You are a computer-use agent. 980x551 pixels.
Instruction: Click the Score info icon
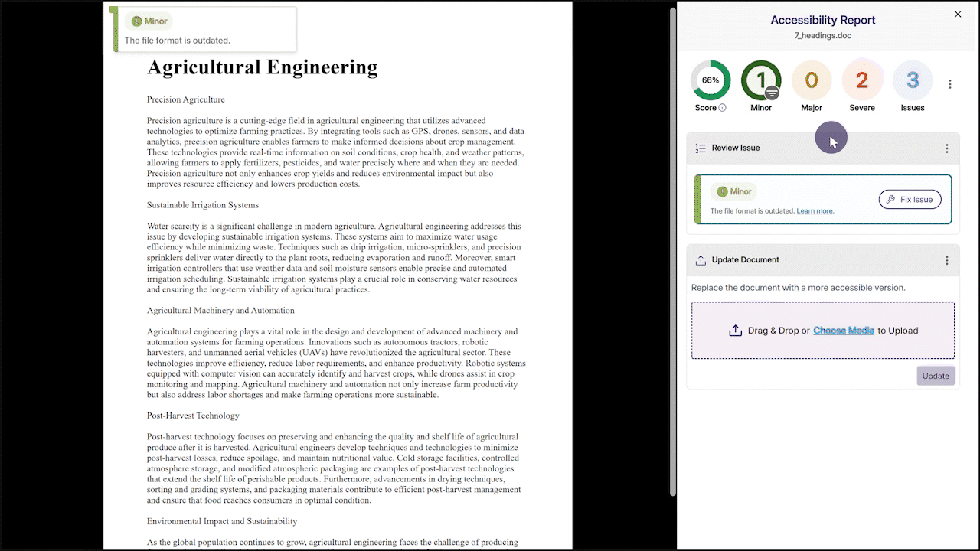click(722, 108)
